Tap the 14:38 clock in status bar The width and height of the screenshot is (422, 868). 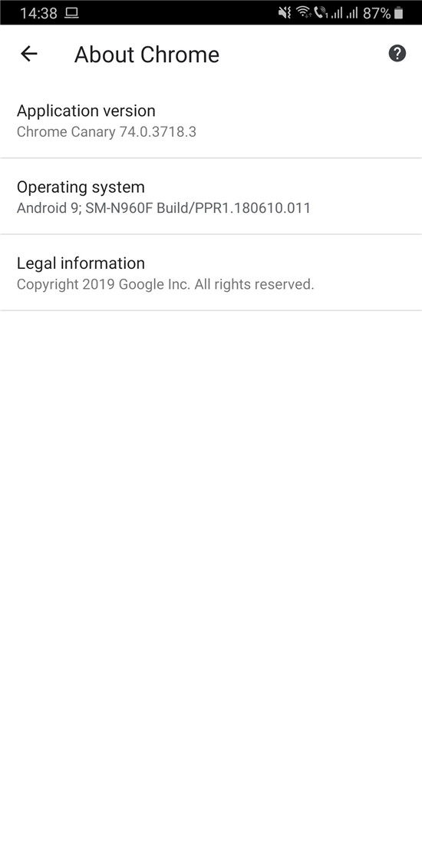[x=38, y=13]
